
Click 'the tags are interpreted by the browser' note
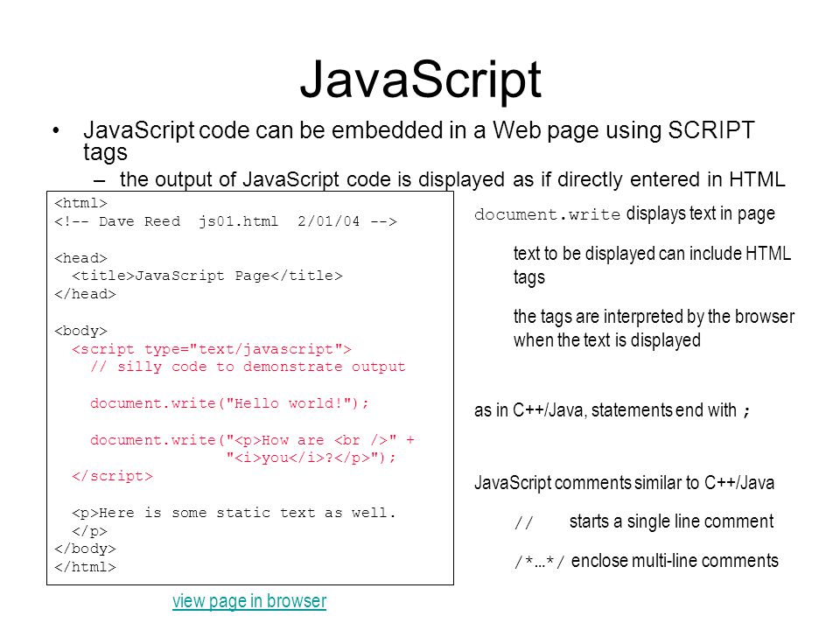point(654,328)
